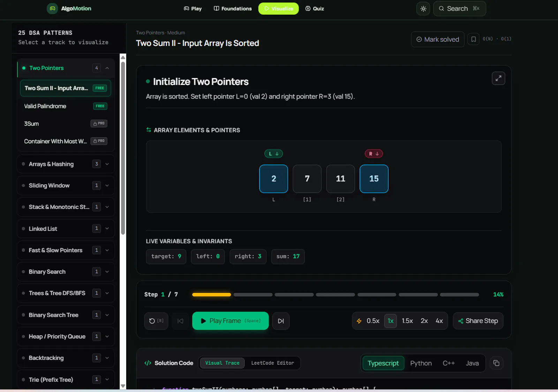Click the Mark solved button
This screenshot has width=558, height=392.
coord(438,39)
